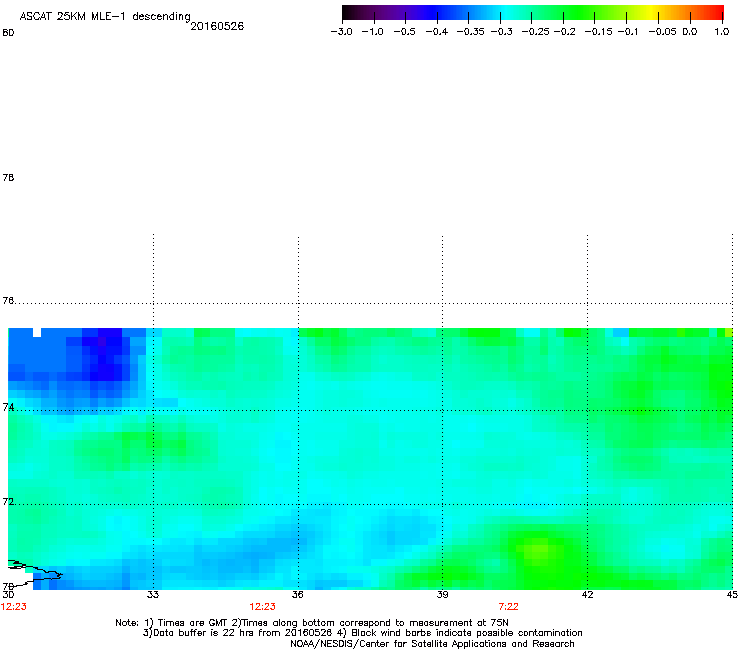This screenshot has width=740, height=650.
Task: Select the -0.5 color scale label
Action: pyautogui.click(x=404, y=32)
